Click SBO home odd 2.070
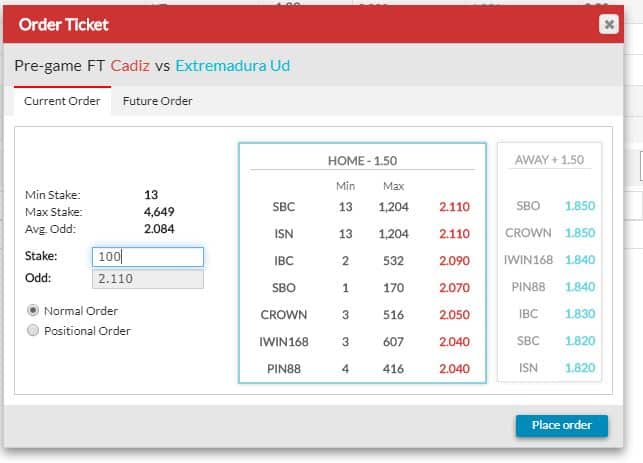This screenshot has width=643, height=463. pyautogui.click(x=454, y=288)
